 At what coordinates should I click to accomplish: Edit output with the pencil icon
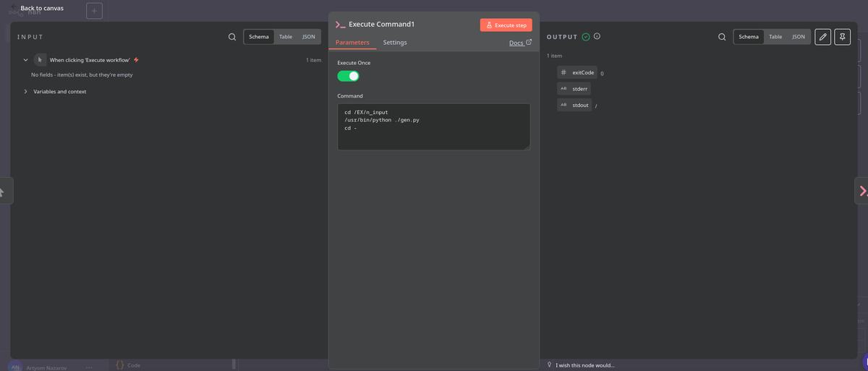pyautogui.click(x=822, y=37)
